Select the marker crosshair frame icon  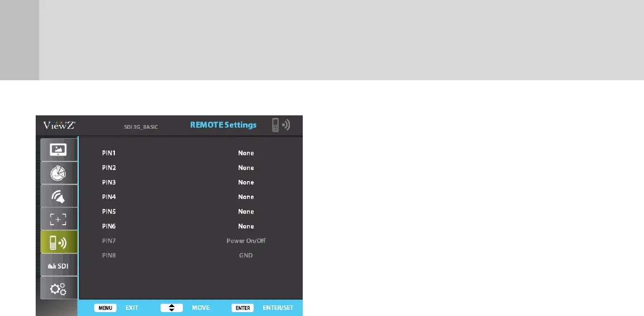click(59, 219)
